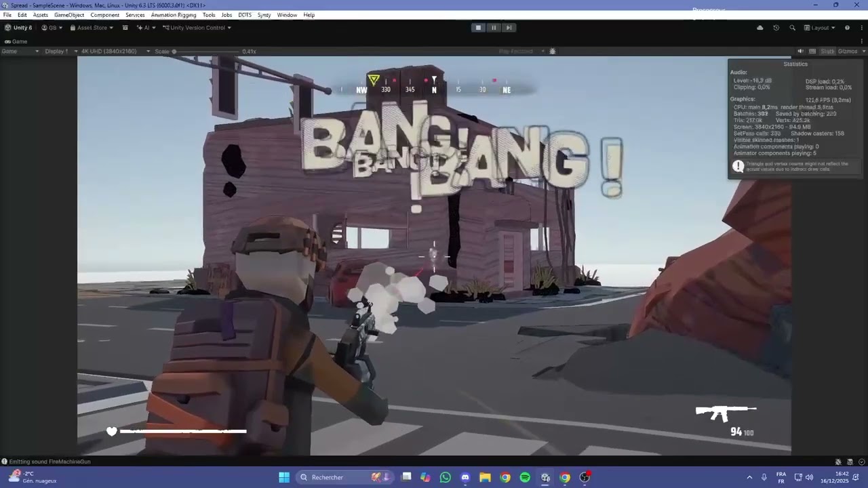Click the status bar activity check icon
The height and width of the screenshot is (488, 868).
point(861,462)
